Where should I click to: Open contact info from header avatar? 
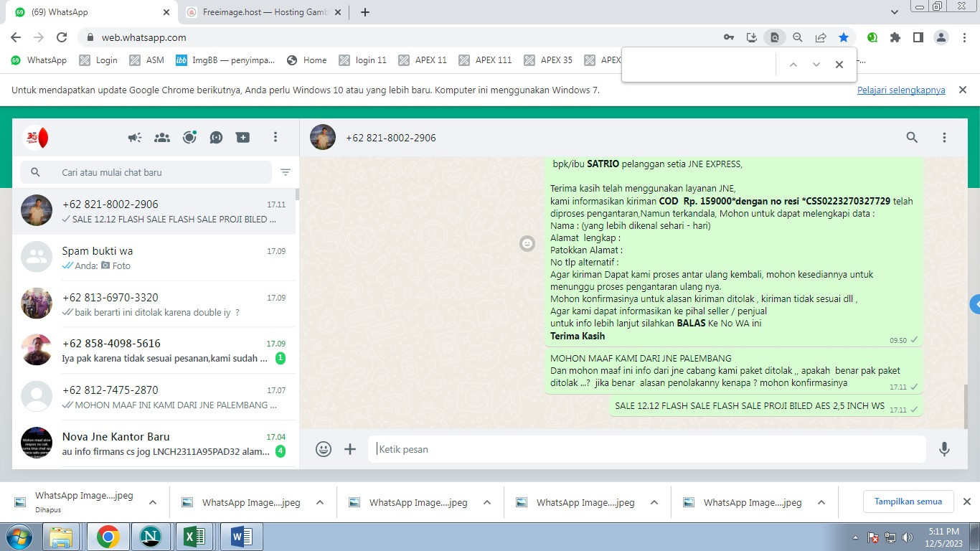pos(323,137)
